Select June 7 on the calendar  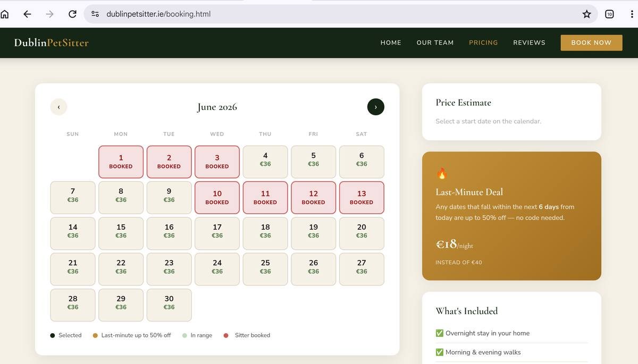pyautogui.click(x=73, y=198)
